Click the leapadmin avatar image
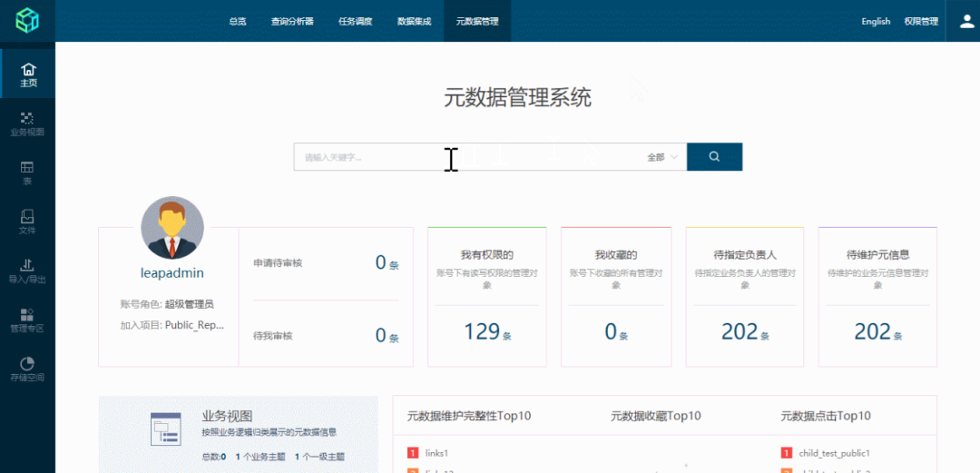 point(171,229)
